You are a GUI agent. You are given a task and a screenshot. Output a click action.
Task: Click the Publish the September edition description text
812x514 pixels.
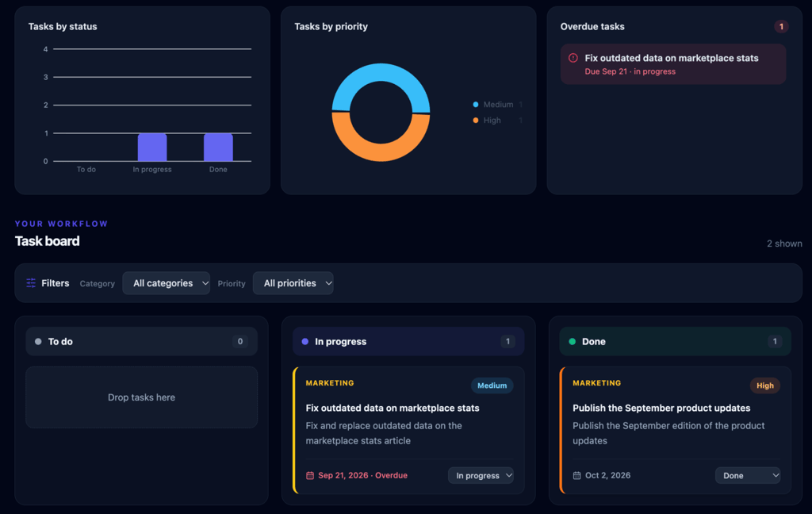point(668,433)
